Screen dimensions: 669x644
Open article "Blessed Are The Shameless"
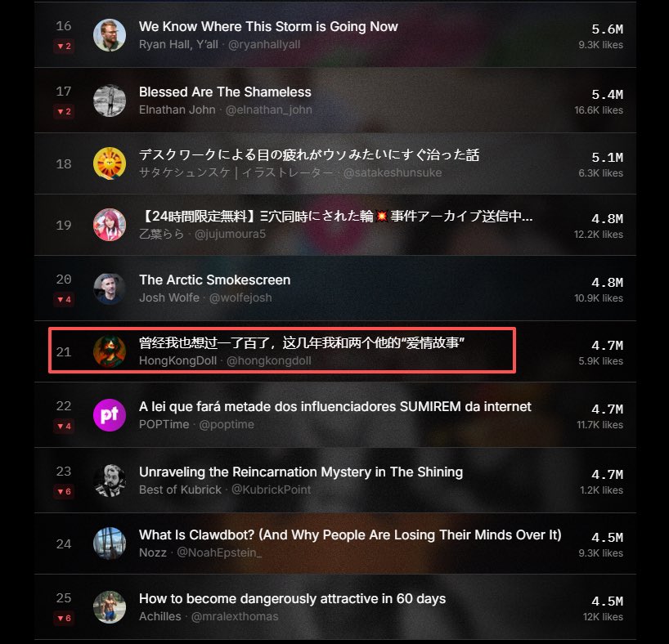point(225,92)
